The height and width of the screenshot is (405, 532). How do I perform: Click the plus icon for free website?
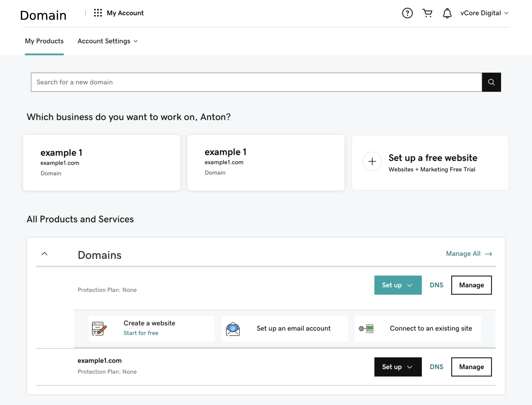pyautogui.click(x=372, y=161)
